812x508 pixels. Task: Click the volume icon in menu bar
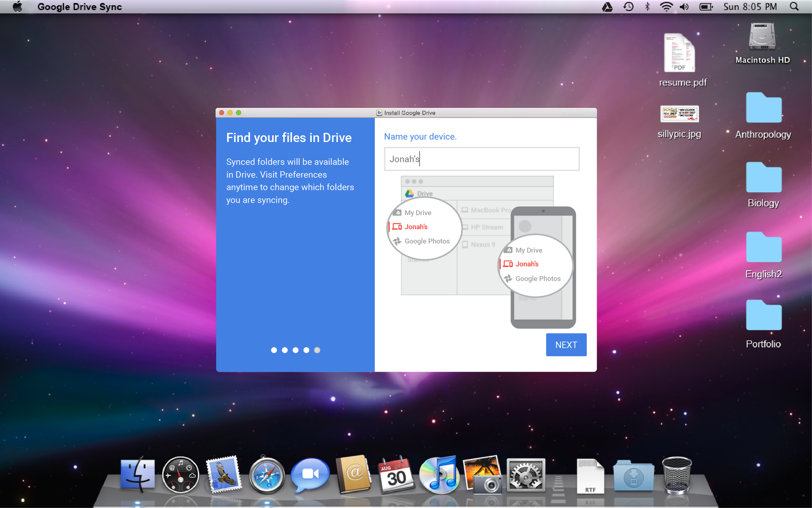684,7
